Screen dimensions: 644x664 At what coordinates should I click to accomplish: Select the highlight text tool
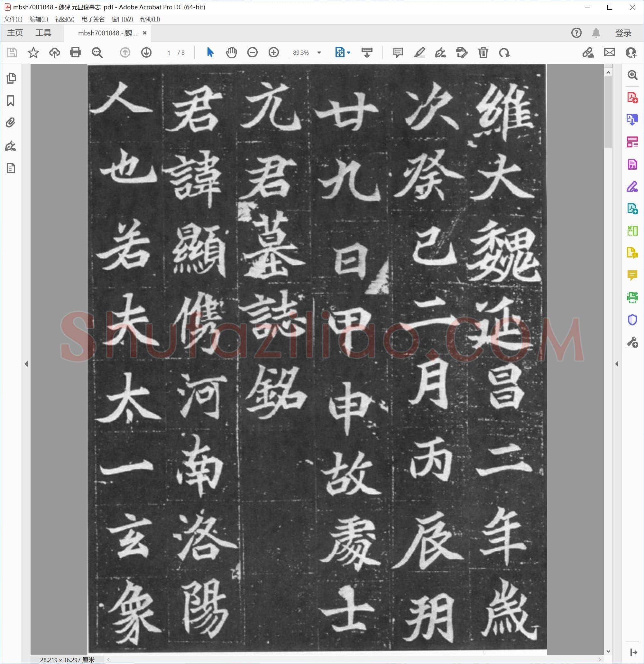click(x=419, y=52)
